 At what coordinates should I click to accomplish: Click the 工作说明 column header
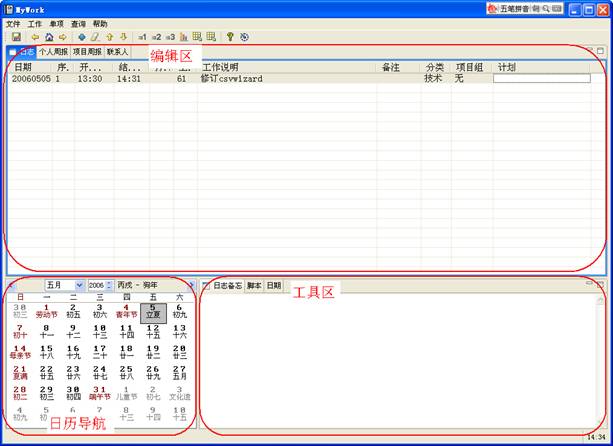[220, 67]
